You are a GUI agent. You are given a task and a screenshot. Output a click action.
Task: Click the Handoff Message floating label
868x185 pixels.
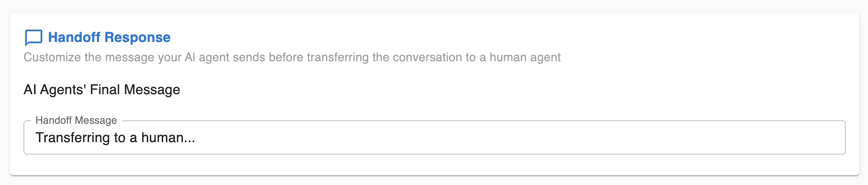76,120
